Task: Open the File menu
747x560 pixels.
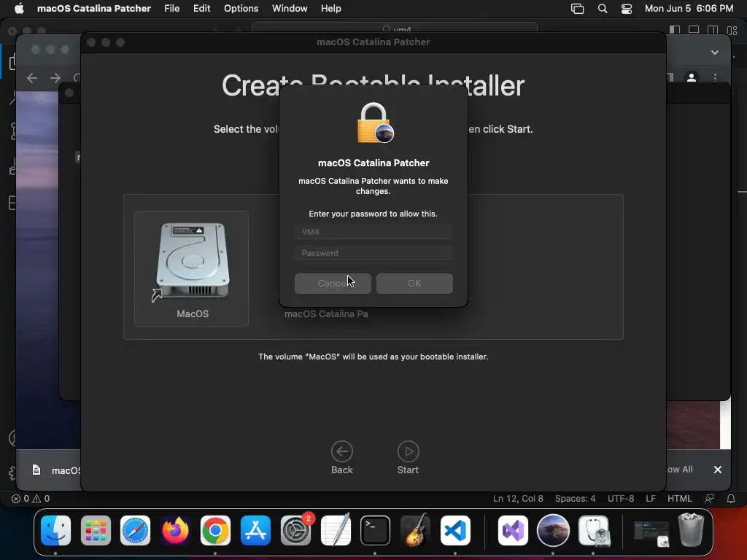Action: [x=171, y=9]
